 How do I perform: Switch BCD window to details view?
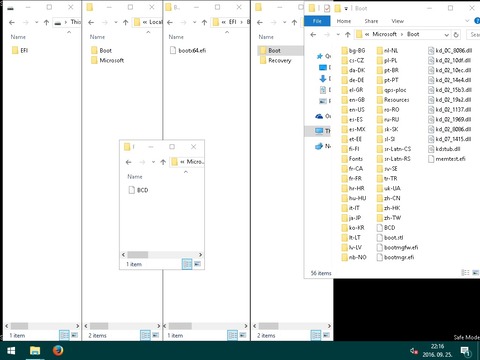[x=187, y=264]
